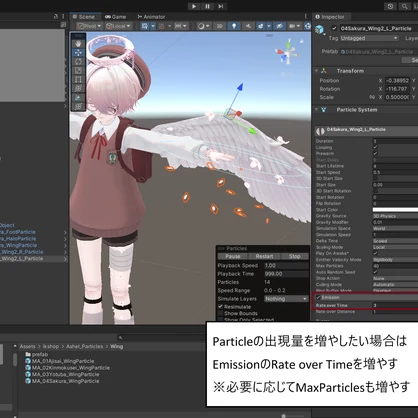Click Restart in Particles overlay
Viewport: 418px width, 418px height.
264,256
